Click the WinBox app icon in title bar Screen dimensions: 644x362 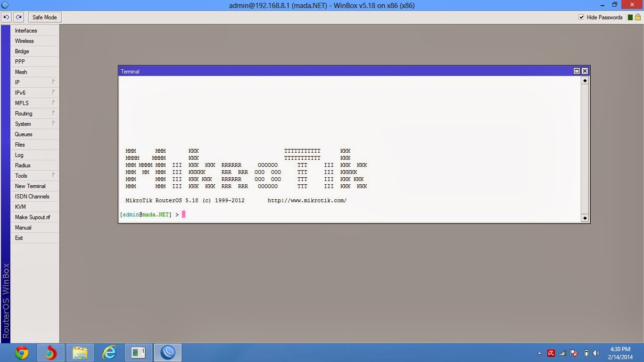5,5
